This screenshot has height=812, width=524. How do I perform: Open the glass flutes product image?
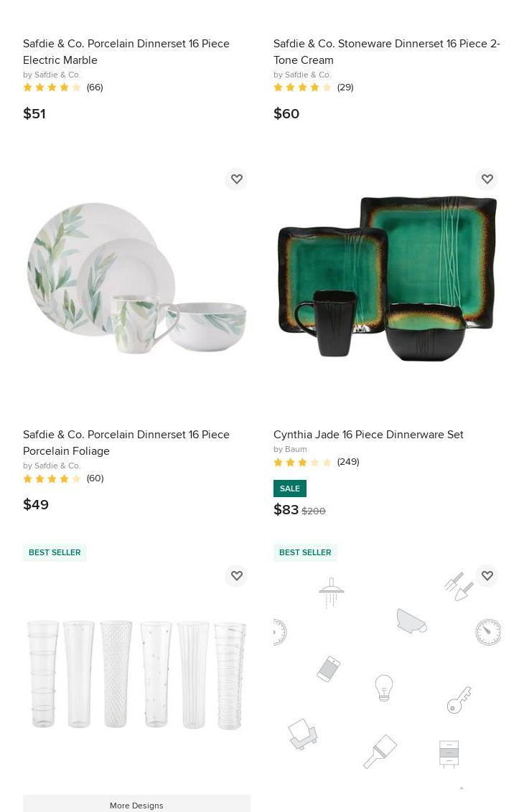click(x=137, y=675)
